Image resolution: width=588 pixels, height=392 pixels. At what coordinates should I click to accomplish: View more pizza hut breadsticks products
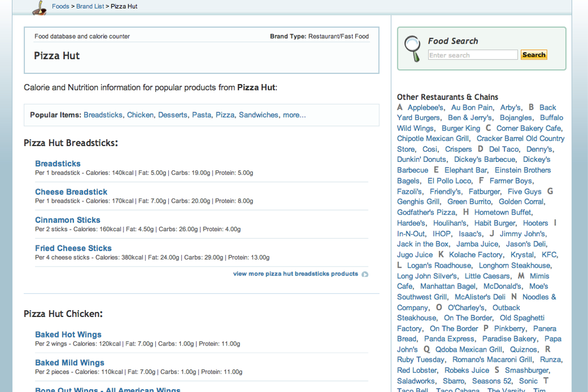point(296,274)
